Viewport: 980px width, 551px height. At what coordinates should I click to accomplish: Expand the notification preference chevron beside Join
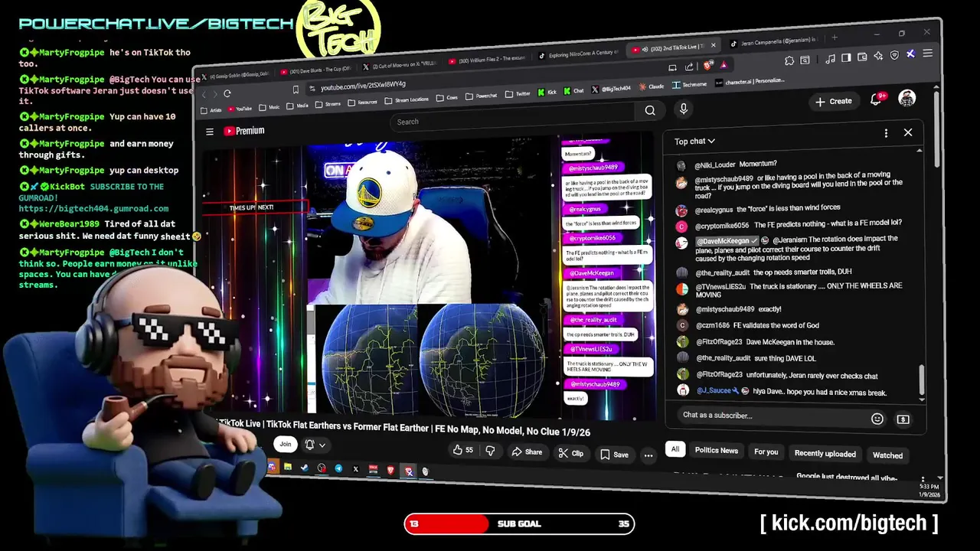(322, 445)
